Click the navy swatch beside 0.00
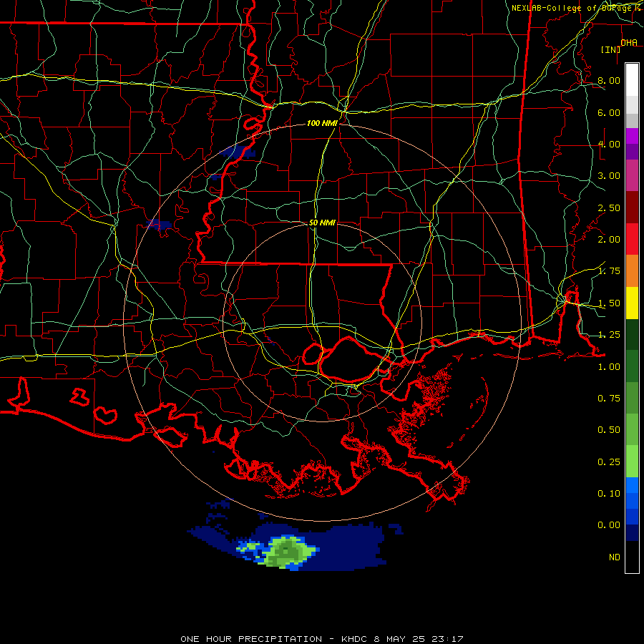Screen dimensions: 644x644 pyautogui.click(x=632, y=532)
